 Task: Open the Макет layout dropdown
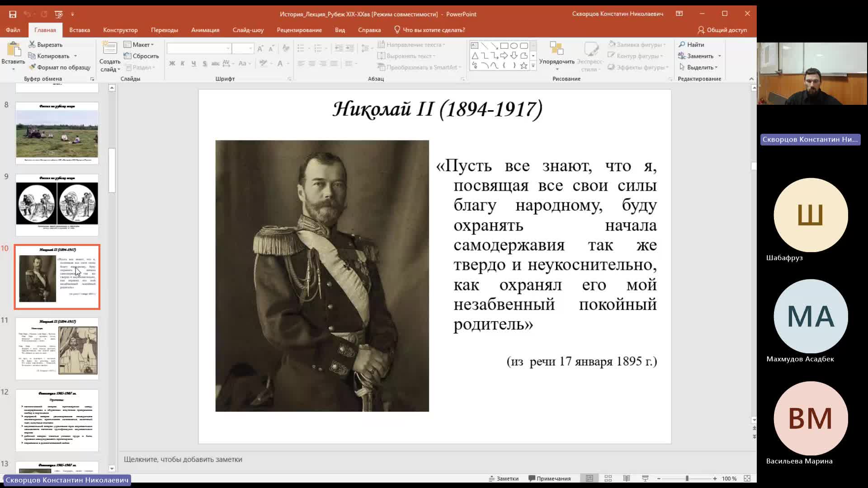pos(139,45)
